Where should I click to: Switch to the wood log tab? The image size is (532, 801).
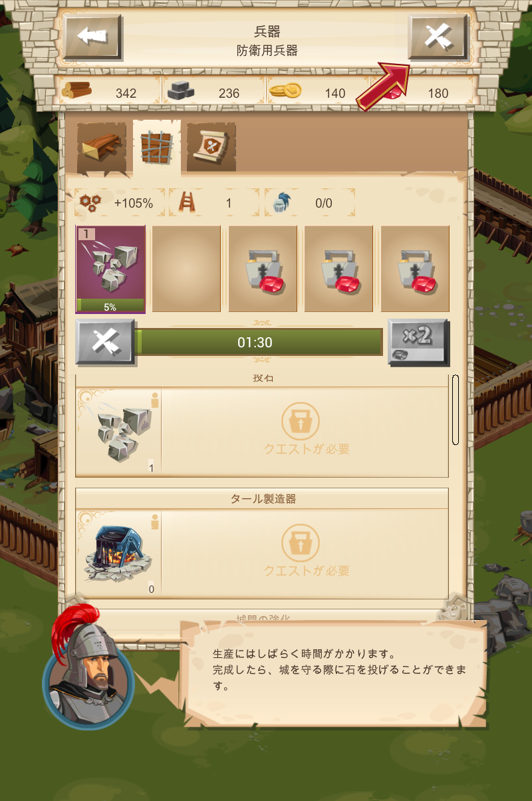(x=101, y=148)
